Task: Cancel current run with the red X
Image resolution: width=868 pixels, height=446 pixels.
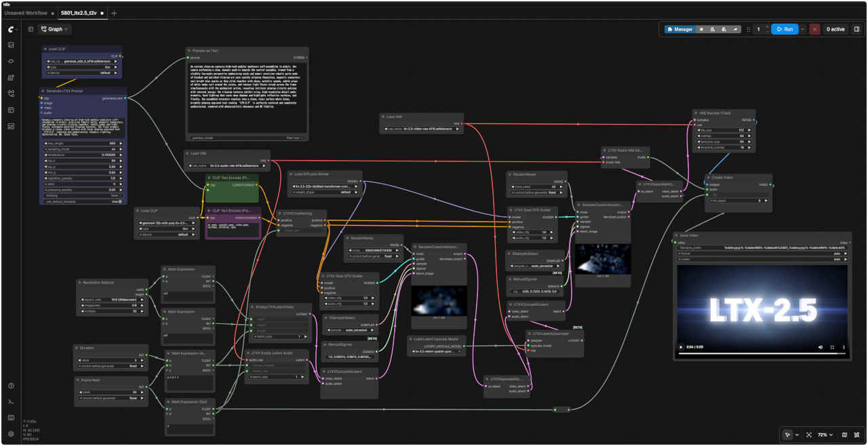Action: (x=814, y=29)
